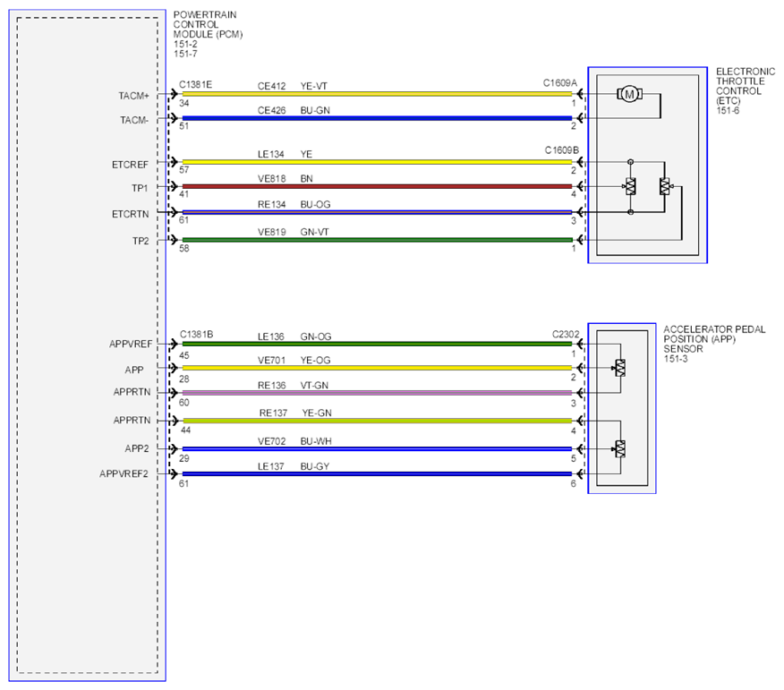Image resolution: width=784 pixels, height=690 pixels.
Task: Select the blue CE426 BU-GN wire
Action: [x=377, y=118]
